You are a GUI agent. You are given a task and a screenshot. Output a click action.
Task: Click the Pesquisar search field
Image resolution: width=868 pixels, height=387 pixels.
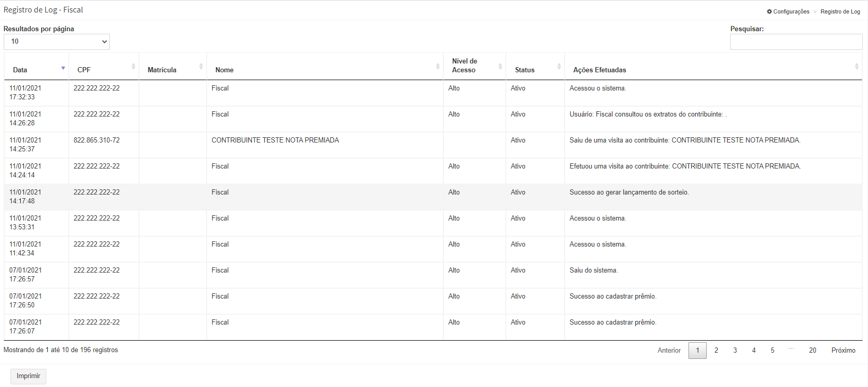tap(796, 42)
